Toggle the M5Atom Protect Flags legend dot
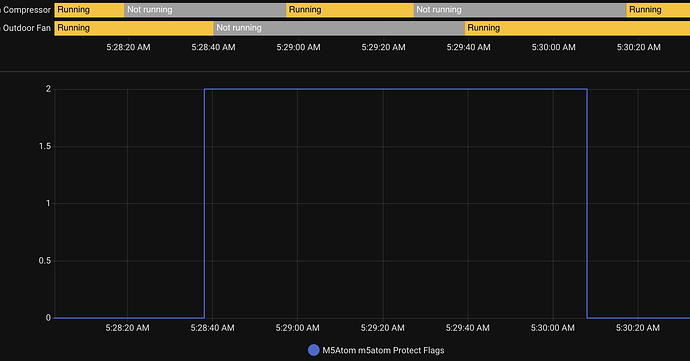The image size is (690, 361). pyautogui.click(x=313, y=350)
